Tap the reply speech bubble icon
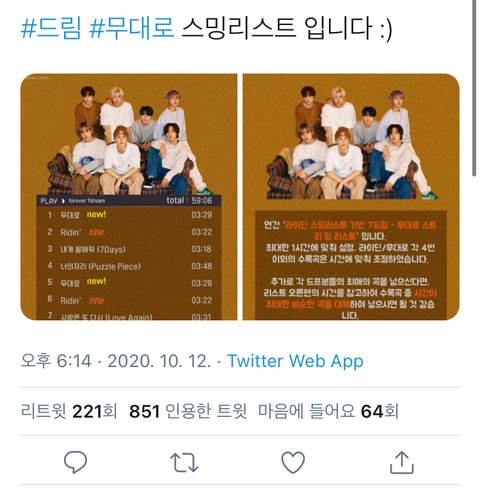Screen dimensions: 480x495 click(x=75, y=462)
